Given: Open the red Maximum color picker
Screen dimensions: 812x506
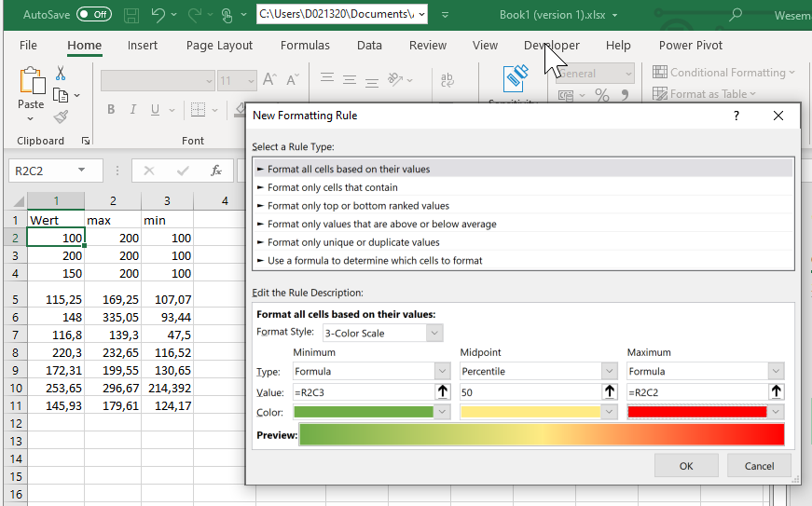Looking at the screenshot, I should point(706,412).
